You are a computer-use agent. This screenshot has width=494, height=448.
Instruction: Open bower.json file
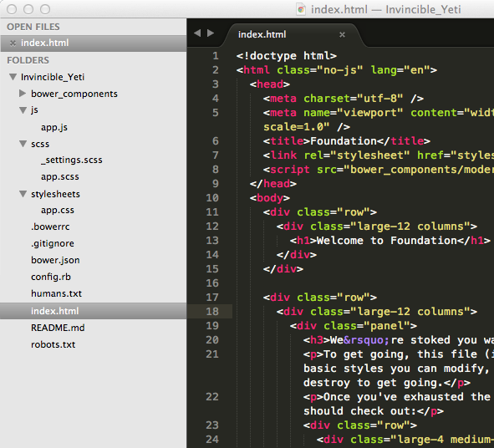pos(55,260)
